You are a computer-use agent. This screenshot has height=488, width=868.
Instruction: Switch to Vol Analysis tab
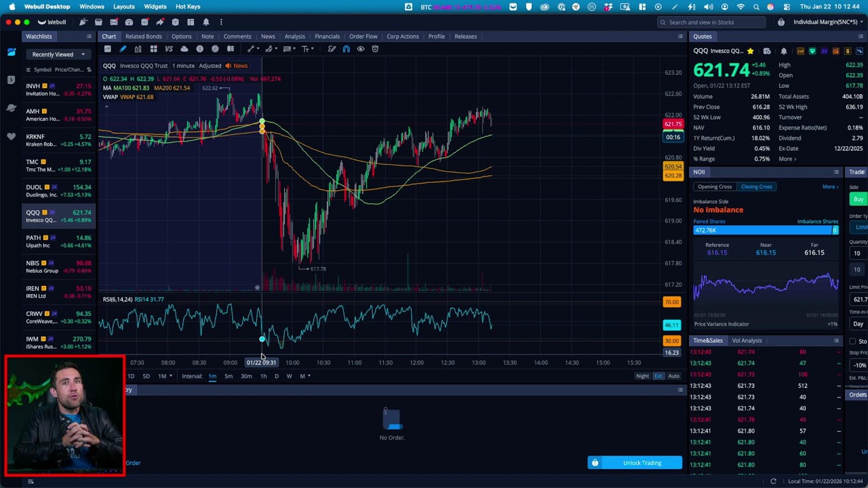[x=747, y=341]
